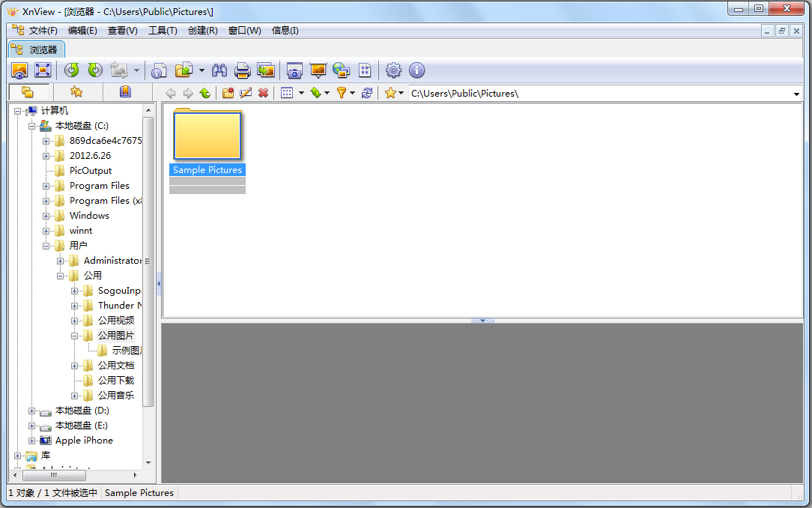Open the 查看(V) menu
The width and height of the screenshot is (812, 508).
tap(123, 31)
